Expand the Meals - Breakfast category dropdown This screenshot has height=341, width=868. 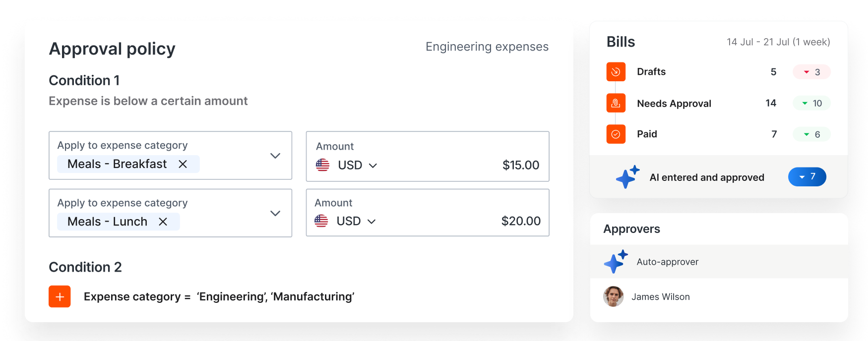pyautogui.click(x=275, y=156)
